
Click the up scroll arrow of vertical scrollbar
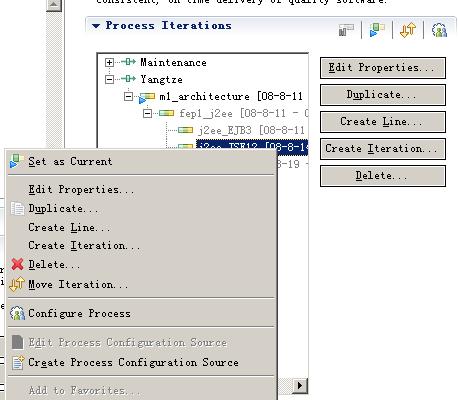[54, 4]
